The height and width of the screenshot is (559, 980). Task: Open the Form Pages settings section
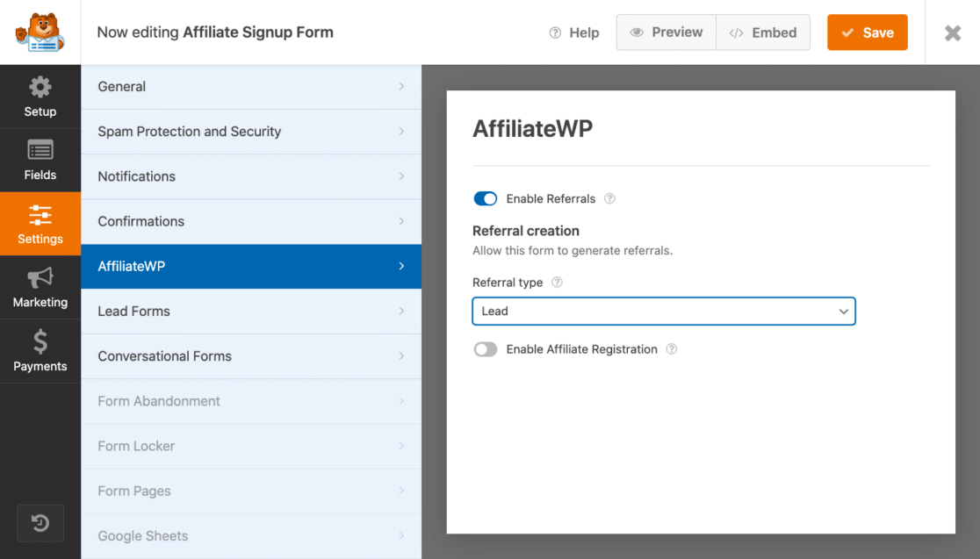coord(251,491)
